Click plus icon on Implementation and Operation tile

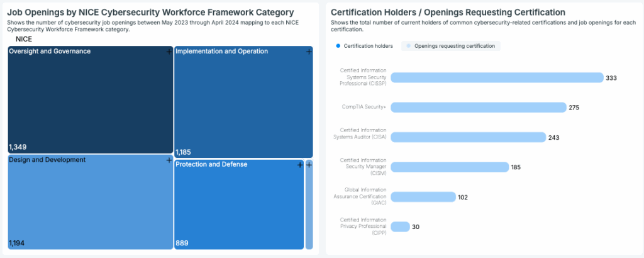coord(308,52)
